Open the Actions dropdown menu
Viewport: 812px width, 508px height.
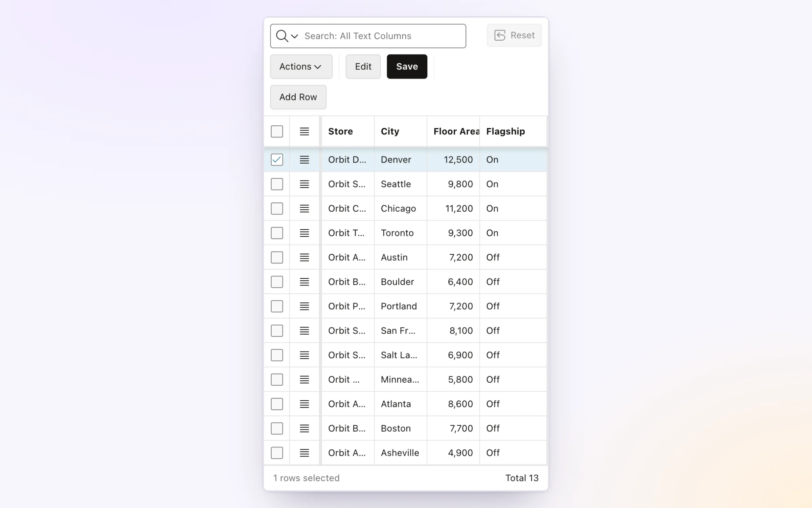click(x=301, y=66)
